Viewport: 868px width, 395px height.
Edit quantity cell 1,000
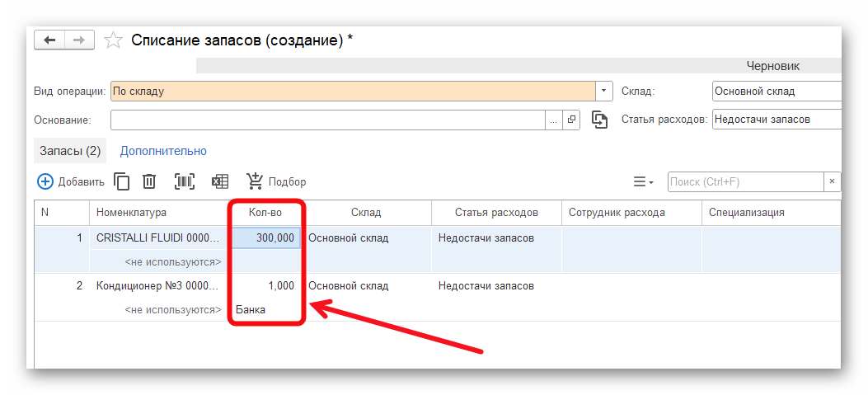[x=266, y=286]
